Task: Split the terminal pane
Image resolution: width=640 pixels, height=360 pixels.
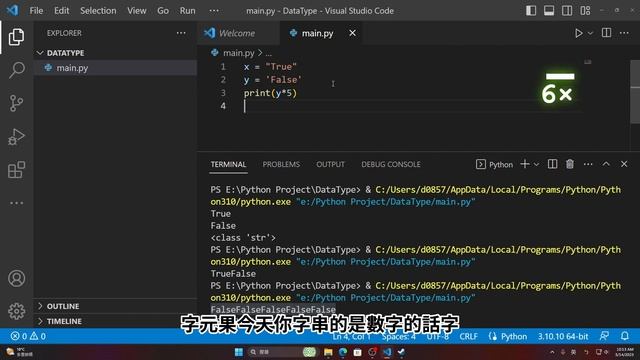Action: pos(552,164)
